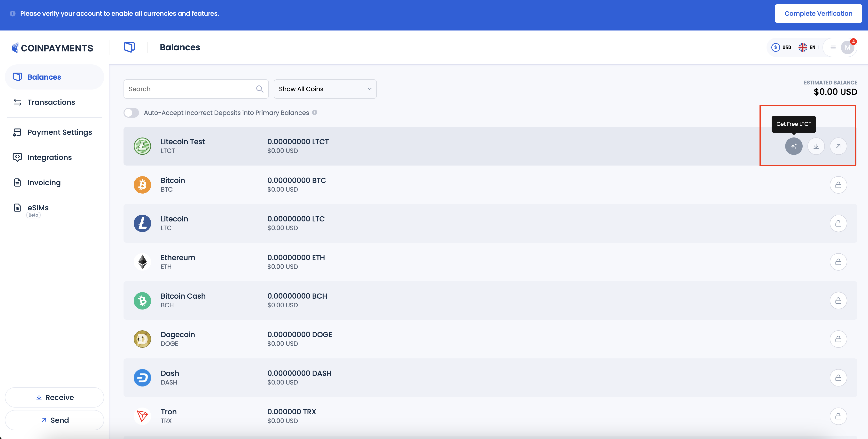This screenshot has height=439, width=868.
Task: Open the USD currency selector
Action: pos(781,47)
